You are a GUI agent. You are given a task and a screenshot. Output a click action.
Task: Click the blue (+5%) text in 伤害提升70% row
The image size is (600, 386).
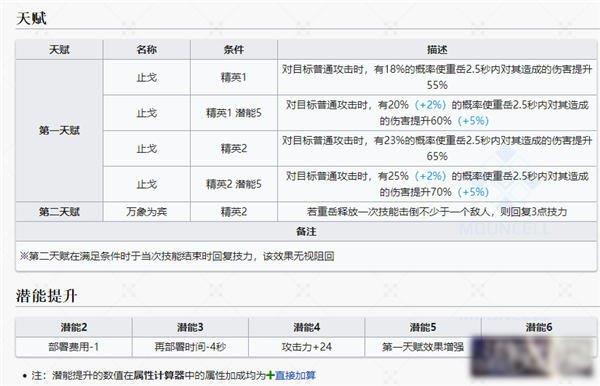(473, 192)
